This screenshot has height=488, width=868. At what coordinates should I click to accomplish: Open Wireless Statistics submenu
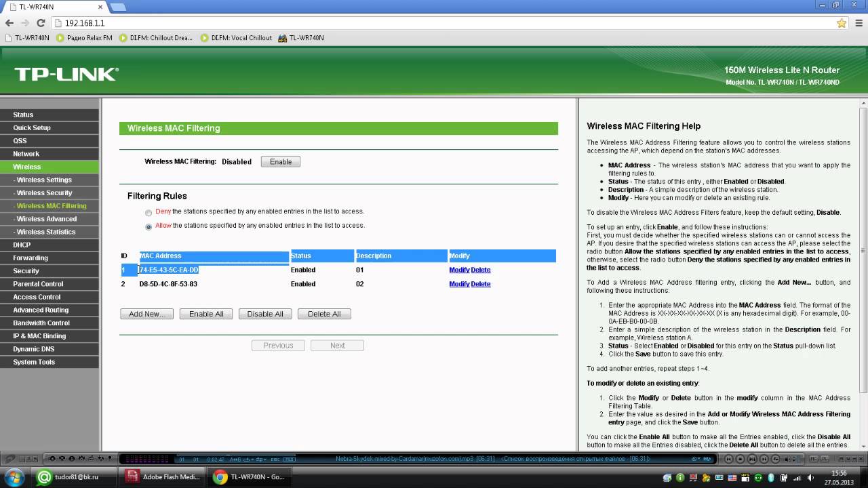[x=50, y=232]
